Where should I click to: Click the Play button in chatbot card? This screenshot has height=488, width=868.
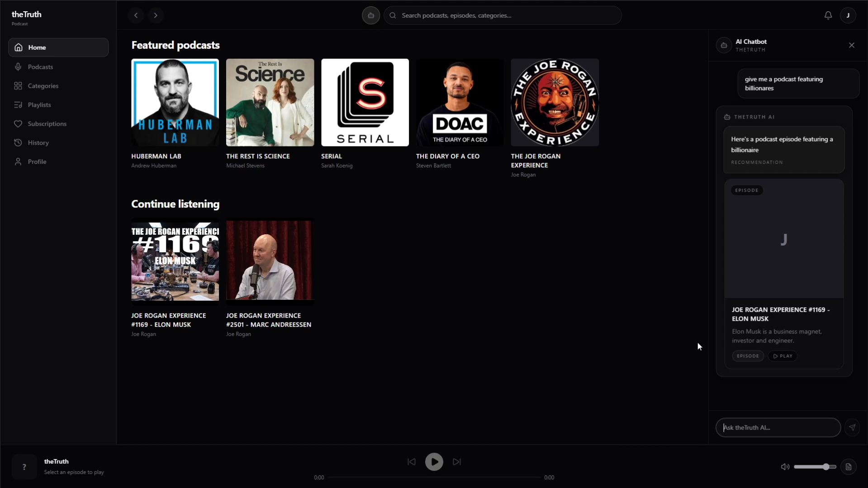pos(783,356)
